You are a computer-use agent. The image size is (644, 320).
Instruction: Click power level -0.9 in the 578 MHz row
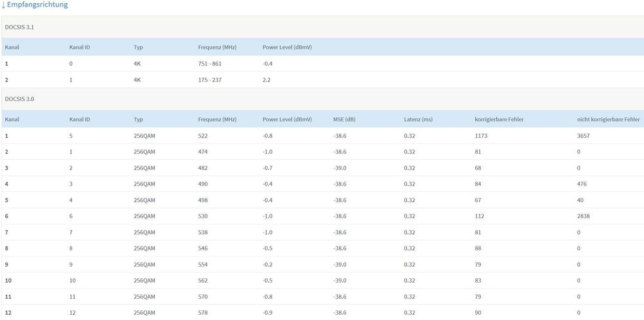pos(268,313)
